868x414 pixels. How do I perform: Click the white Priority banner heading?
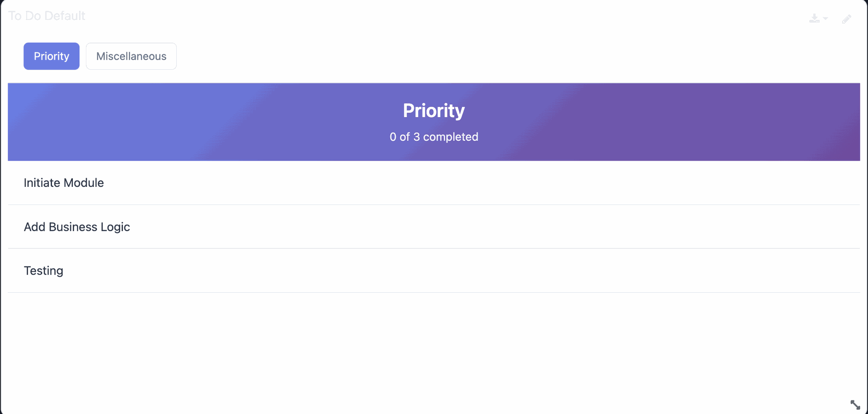point(434,111)
